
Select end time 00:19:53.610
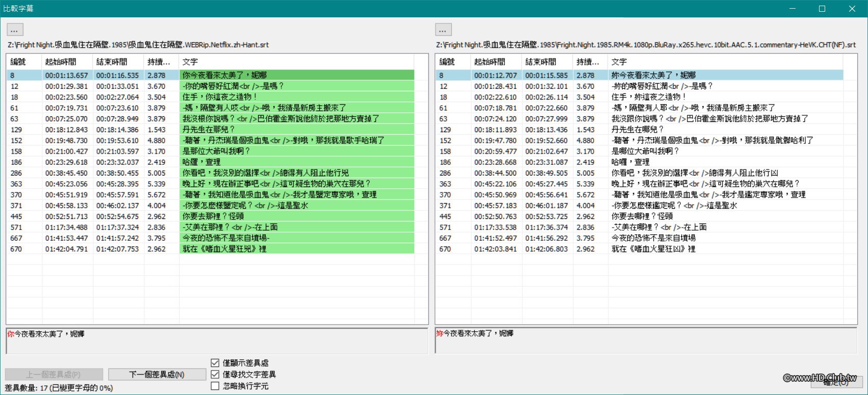click(x=117, y=140)
